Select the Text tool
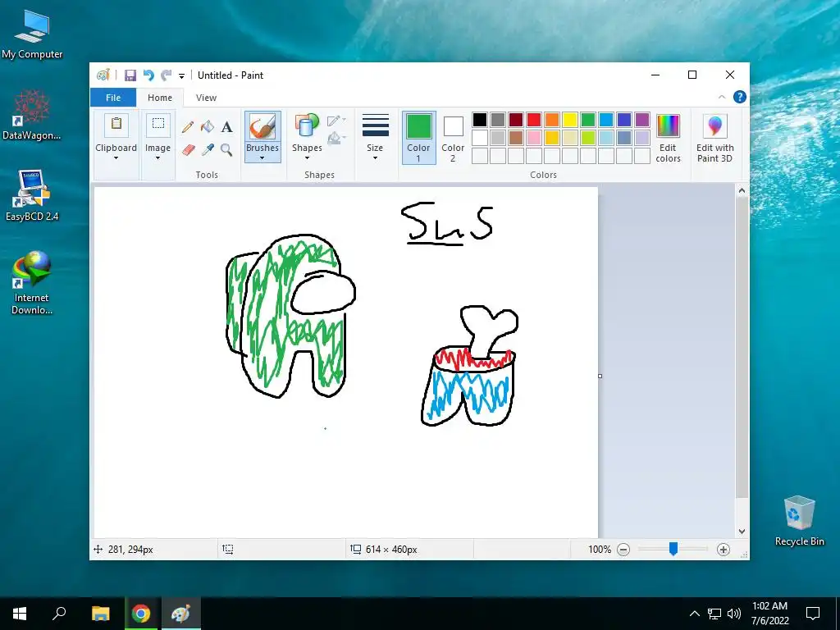Viewport: 840px width, 630px height. point(226,127)
